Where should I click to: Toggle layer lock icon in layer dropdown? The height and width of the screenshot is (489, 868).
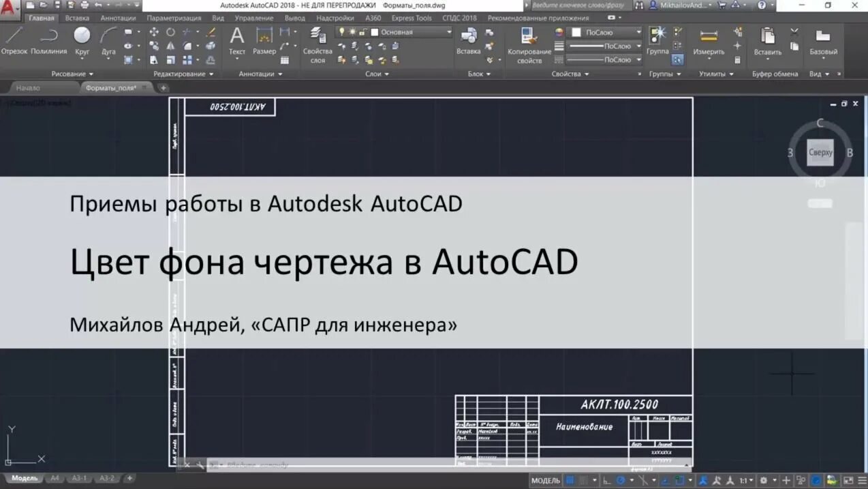coord(362,32)
